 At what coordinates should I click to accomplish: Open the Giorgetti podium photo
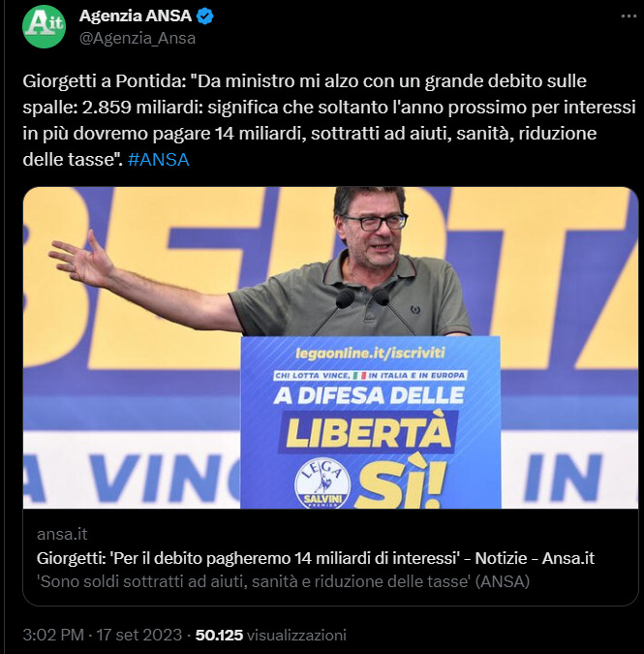click(330, 348)
